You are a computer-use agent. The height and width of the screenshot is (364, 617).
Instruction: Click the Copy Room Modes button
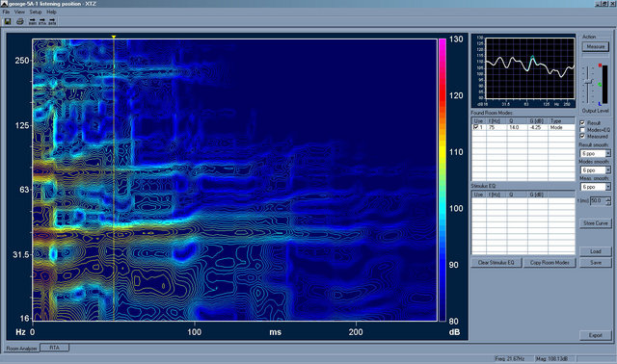[x=550, y=263]
